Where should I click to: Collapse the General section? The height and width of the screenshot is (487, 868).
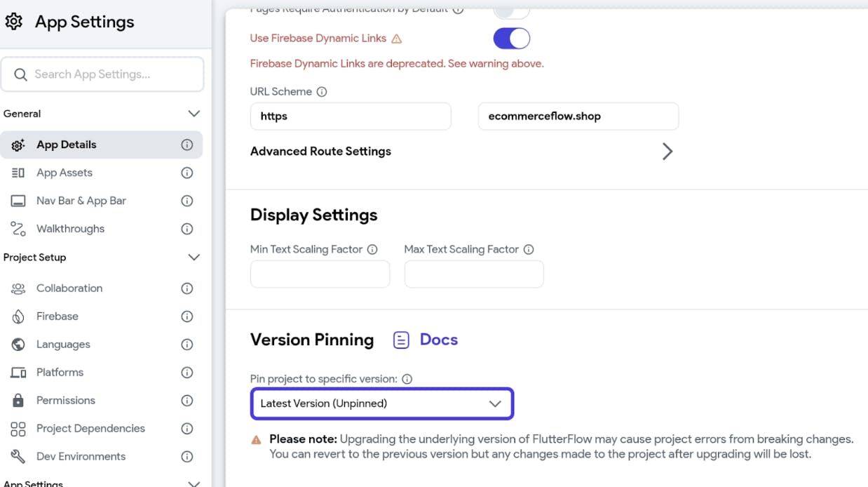pyautogui.click(x=194, y=114)
